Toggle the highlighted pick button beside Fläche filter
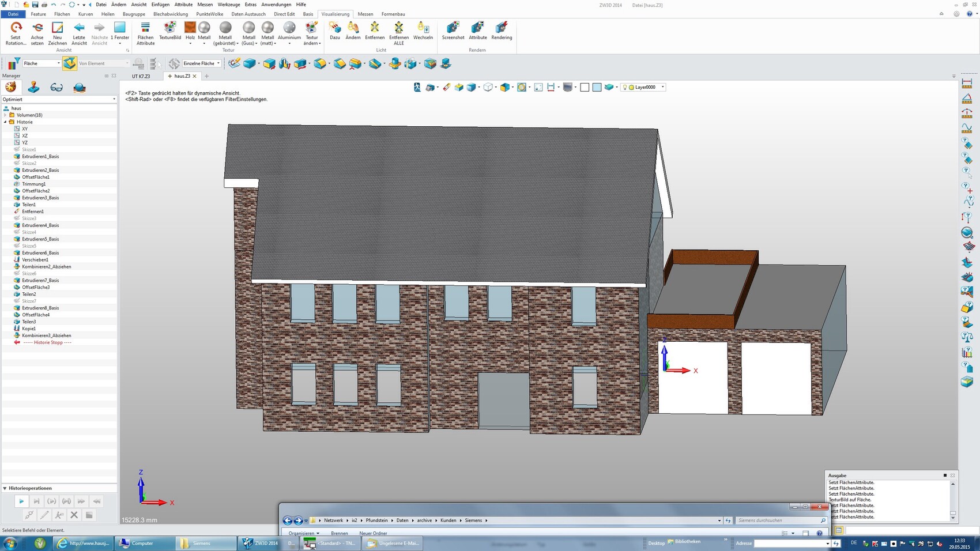Screen dimensions: 980x551 coord(69,63)
